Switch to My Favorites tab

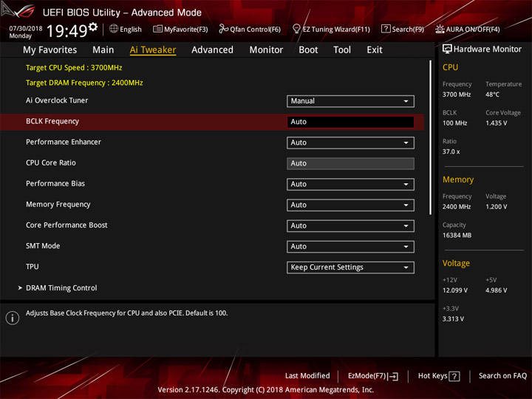[50, 50]
